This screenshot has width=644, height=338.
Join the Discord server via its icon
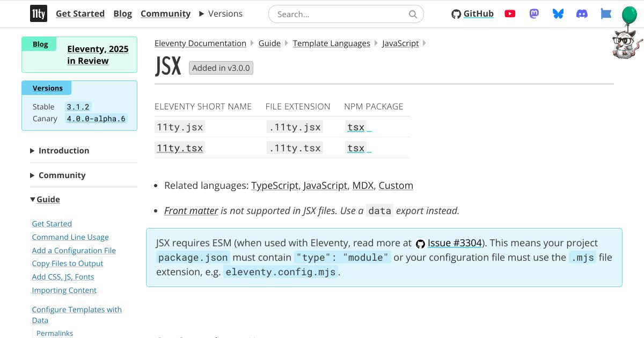pyautogui.click(x=582, y=13)
